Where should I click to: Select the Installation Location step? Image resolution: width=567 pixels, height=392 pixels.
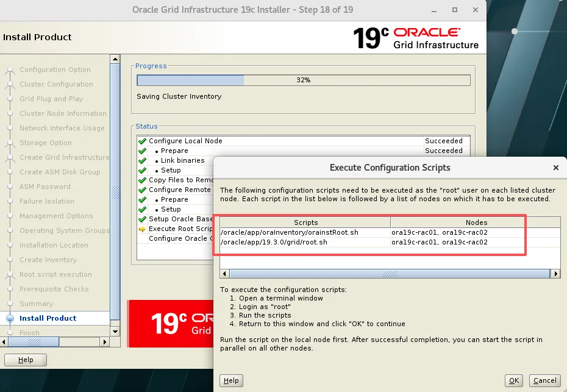pyautogui.click(x=54, y=245)
